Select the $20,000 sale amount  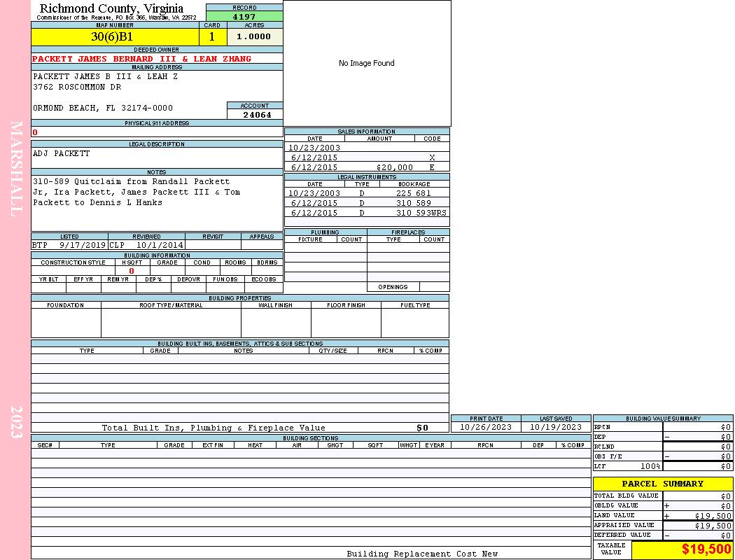point(395,168)
